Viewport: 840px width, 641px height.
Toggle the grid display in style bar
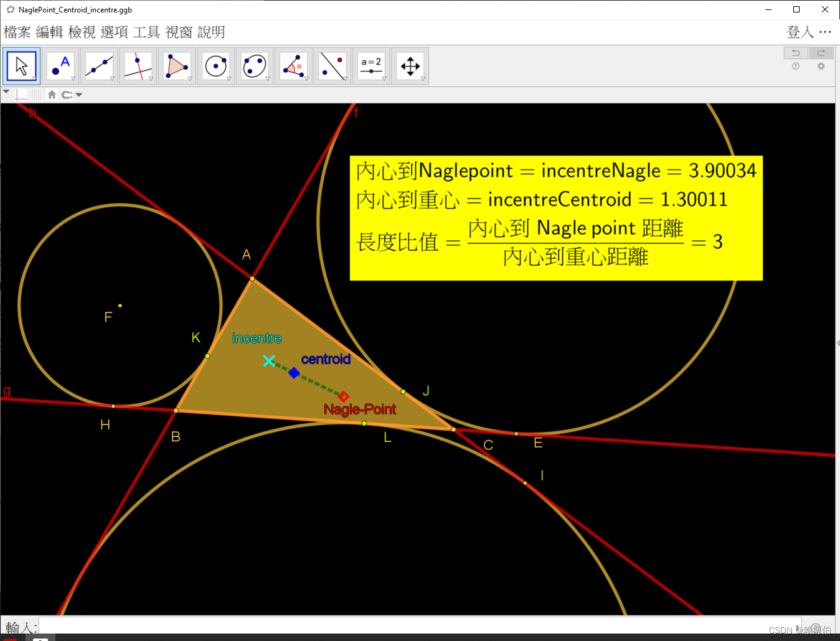[x=37, y=95]
